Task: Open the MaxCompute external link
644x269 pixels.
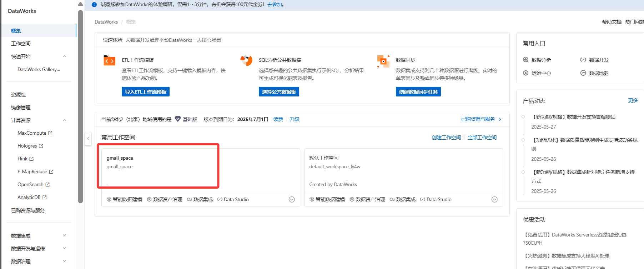Action: point(35,133)
